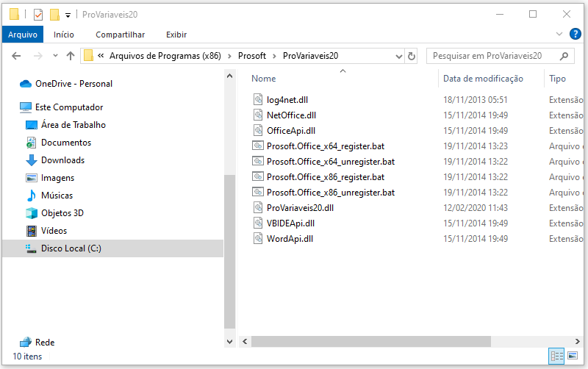Open Músicas in the sidebar
The image size is (588, 369).
pyautogui.click(x=49, y=196)
